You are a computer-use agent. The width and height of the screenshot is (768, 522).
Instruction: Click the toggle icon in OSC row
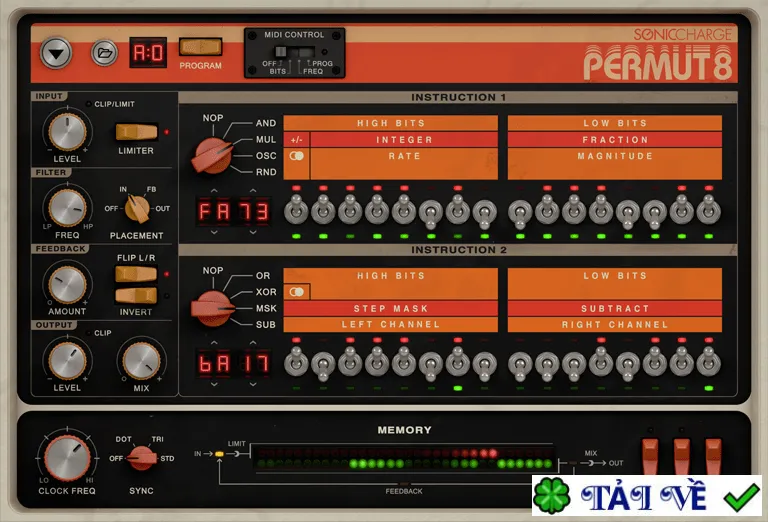pos(296,156)
